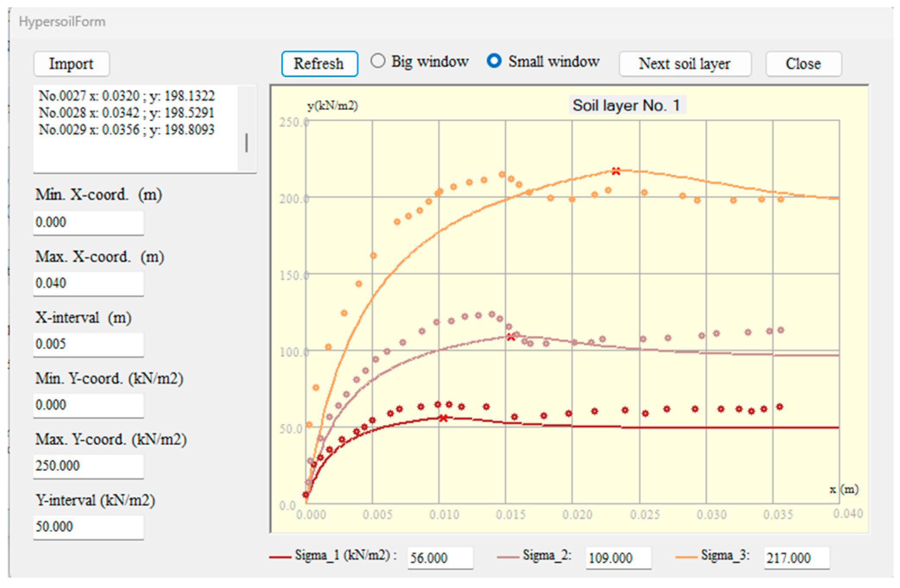
Task: Click the Min. X-coord. input field
Action: [88, 222]
